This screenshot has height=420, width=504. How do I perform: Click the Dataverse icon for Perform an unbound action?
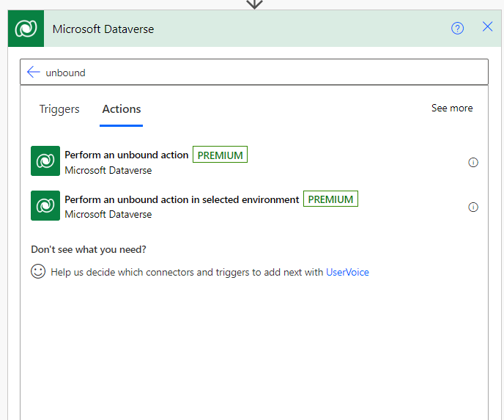[x=45, y=161]
